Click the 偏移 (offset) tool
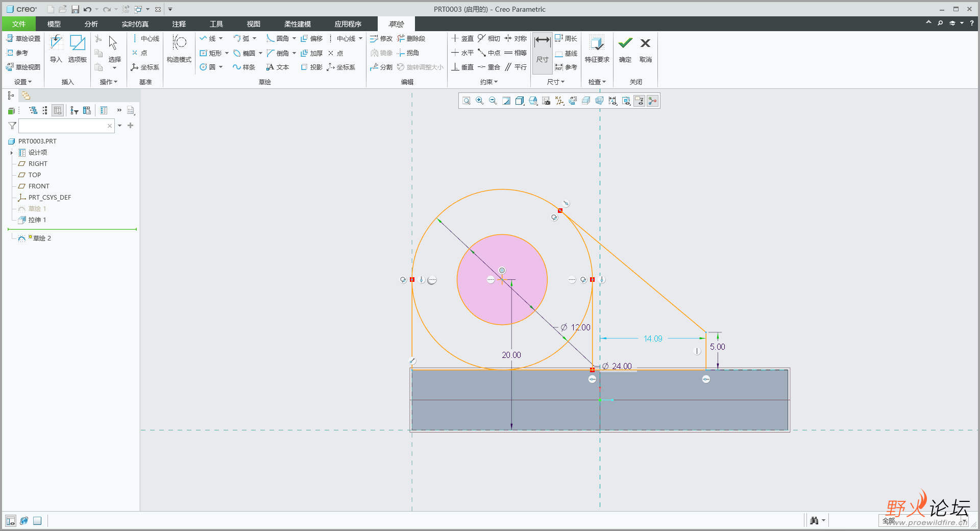The width and height of the screenshot is (980, 531). 311,39
